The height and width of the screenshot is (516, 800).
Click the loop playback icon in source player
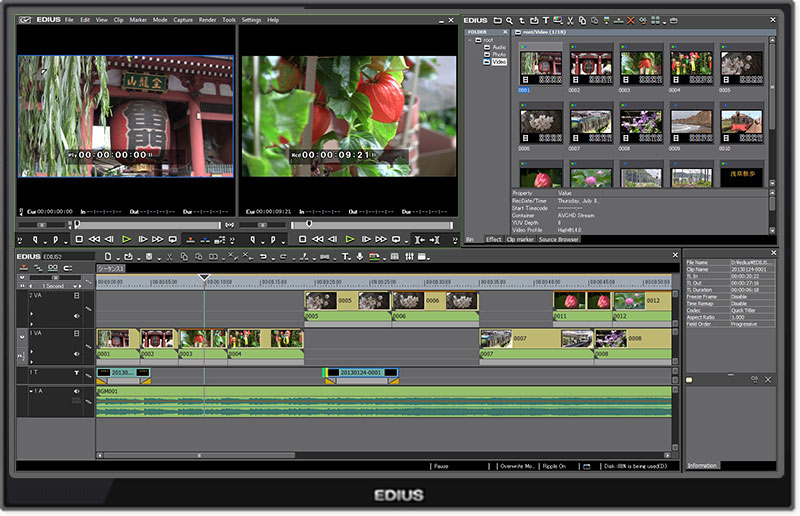(x=172, y=239)
